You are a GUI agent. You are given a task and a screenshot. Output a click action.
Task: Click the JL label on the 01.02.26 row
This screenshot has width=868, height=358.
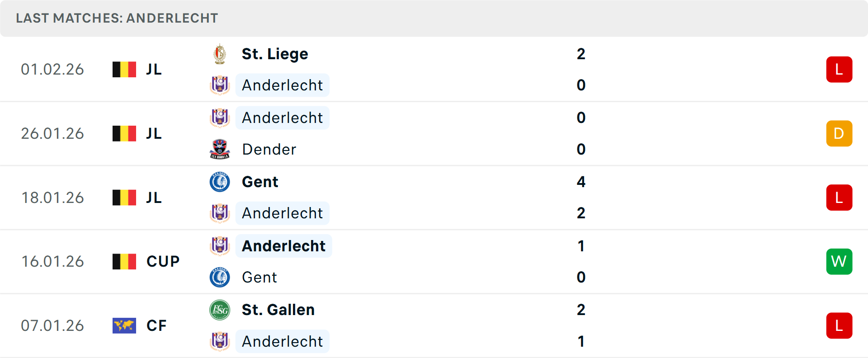pos(154,69)
